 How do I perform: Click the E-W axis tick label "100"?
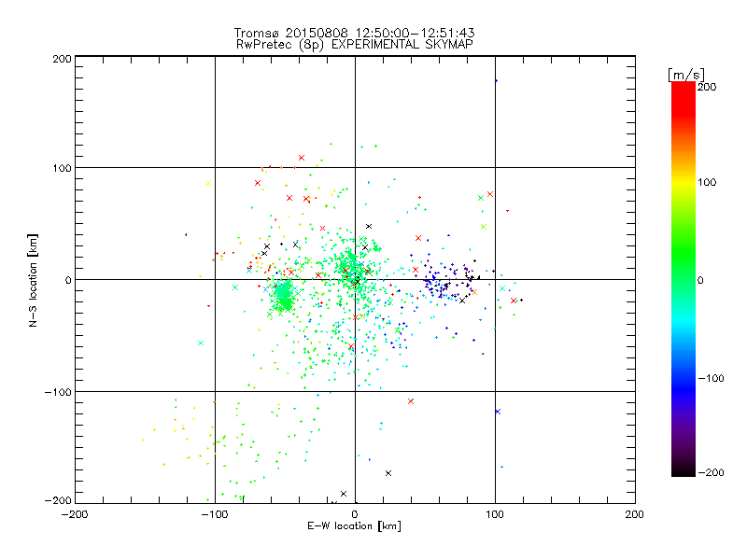click(x=495, y=515)
